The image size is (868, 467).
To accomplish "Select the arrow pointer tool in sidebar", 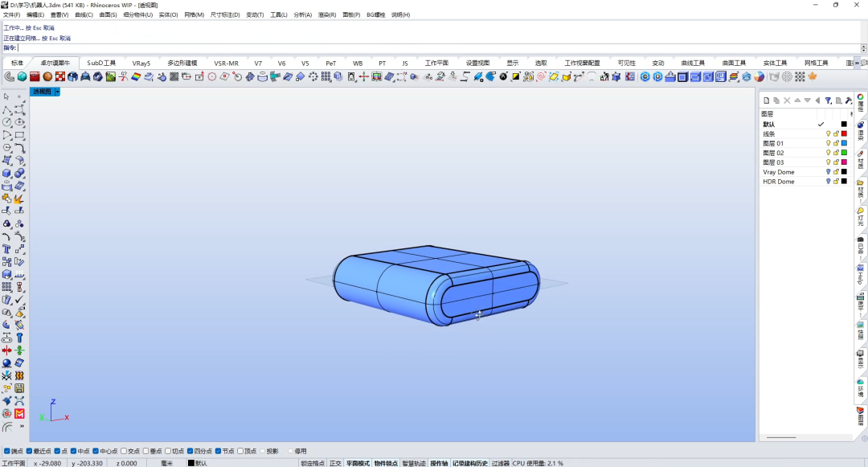I will tap(6, 96).
